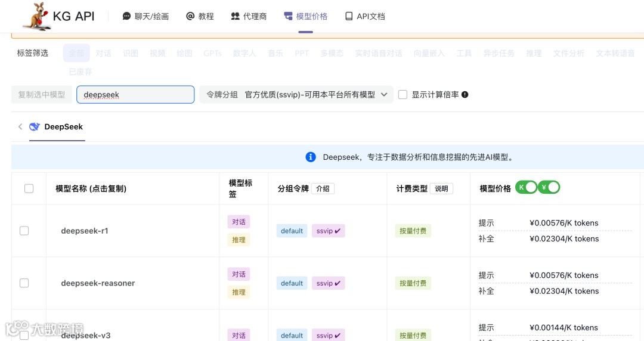
Task: Click the left chevron before DeepSeek tab
Action: pos(20,126)
